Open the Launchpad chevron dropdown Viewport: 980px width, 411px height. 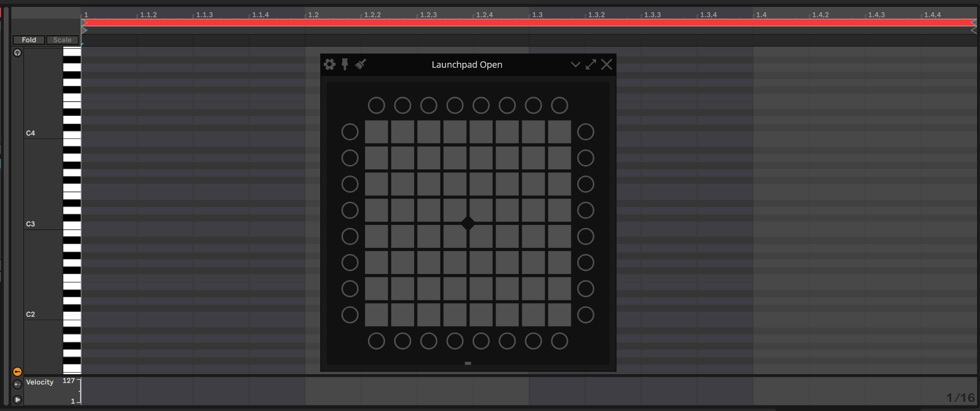[x=575, y=64]
